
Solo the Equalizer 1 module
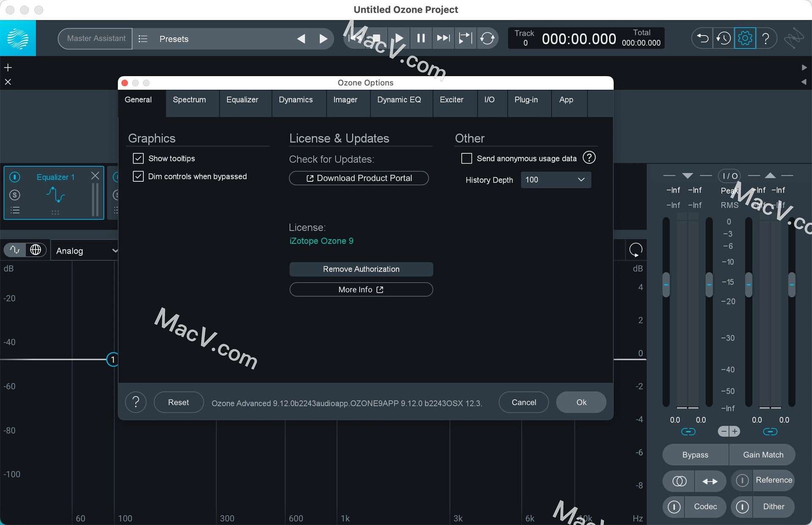(x=15, y=195)
